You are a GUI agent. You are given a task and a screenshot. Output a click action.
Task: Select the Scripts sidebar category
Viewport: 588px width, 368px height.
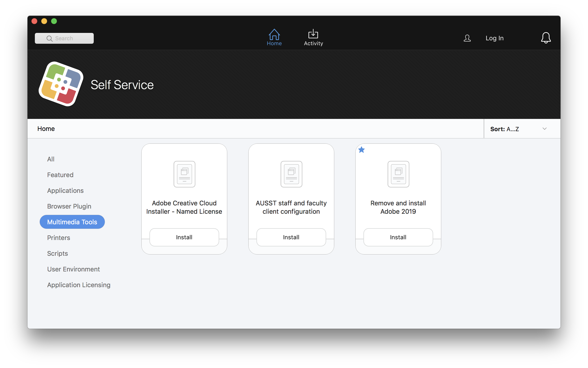click(57, 253)
